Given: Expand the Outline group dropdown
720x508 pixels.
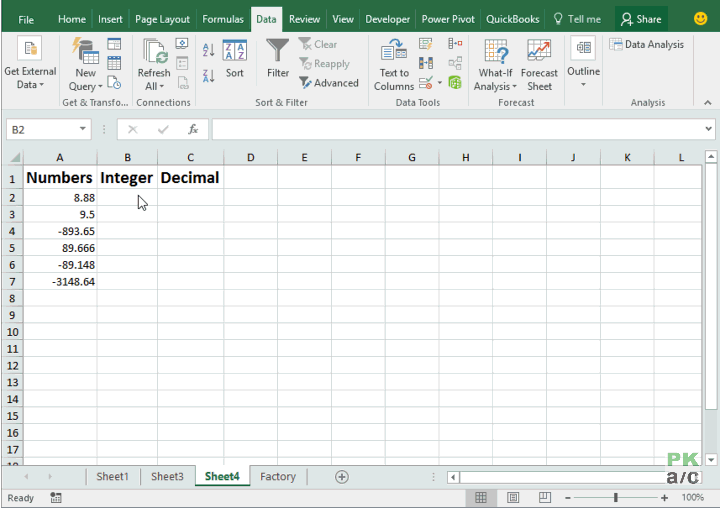Looking at the screenshot, I should click(583, 62).
